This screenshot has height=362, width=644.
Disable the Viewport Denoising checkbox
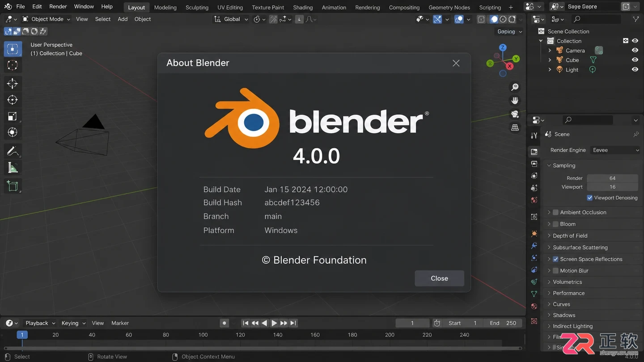pyautogui.click(x=590, y=198)
